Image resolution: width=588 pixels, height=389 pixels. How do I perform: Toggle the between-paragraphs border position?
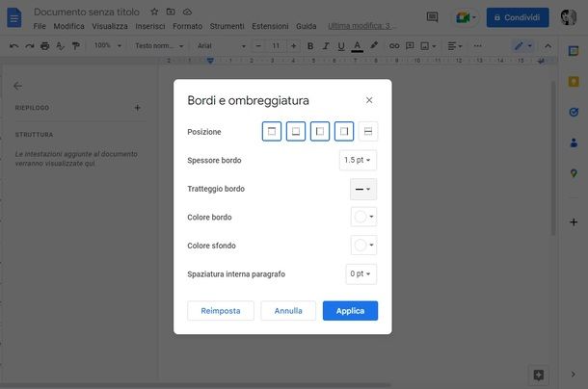click(368, 131)
